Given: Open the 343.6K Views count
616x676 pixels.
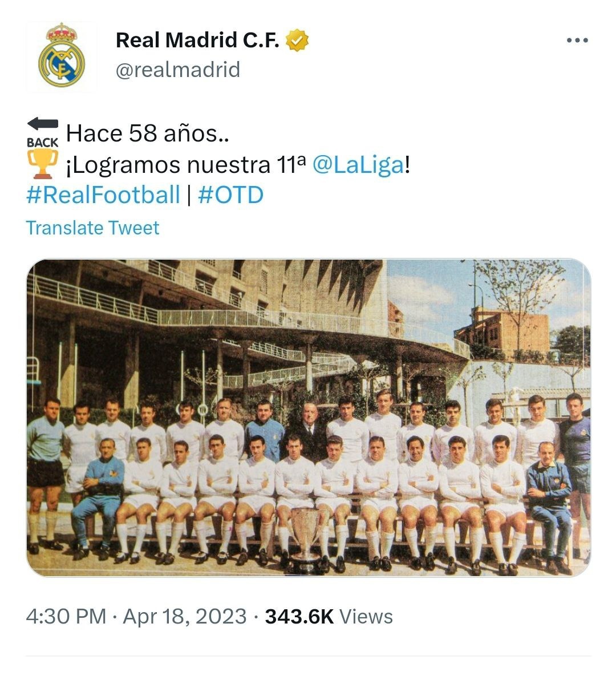Looking at the screenshot, I should (x=329, y=617).
